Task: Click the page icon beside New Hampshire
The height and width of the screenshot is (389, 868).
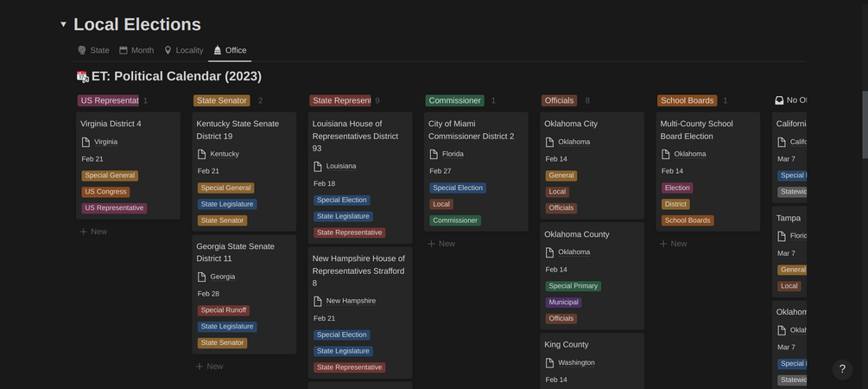Action: 317,301
